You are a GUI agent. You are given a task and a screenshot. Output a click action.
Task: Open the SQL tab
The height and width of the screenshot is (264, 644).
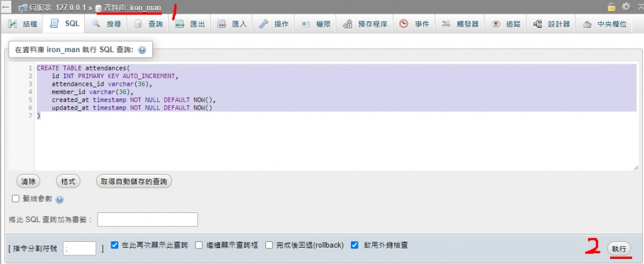point(64,24)
